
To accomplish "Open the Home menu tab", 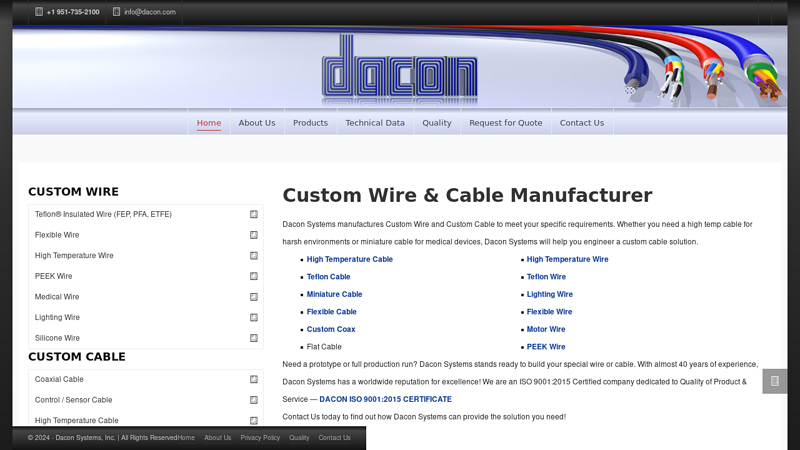I will point(209,123).
